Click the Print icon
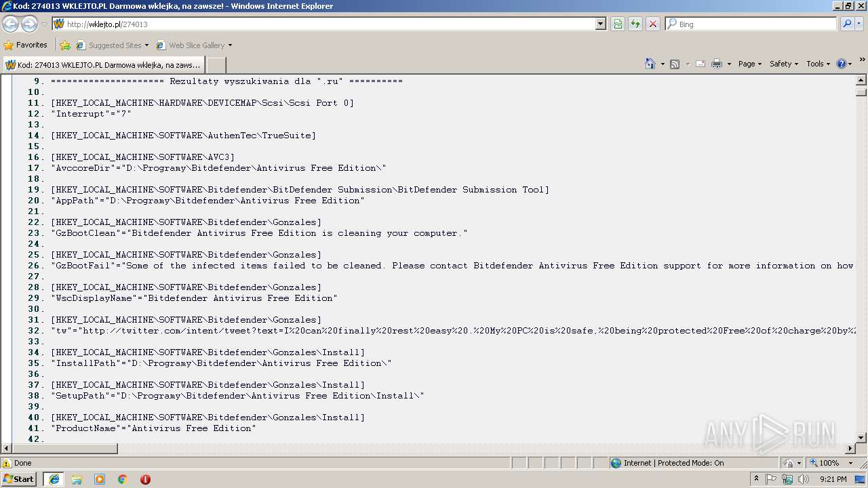The height and width of the screenshot is (488, 868). [717, 64]
